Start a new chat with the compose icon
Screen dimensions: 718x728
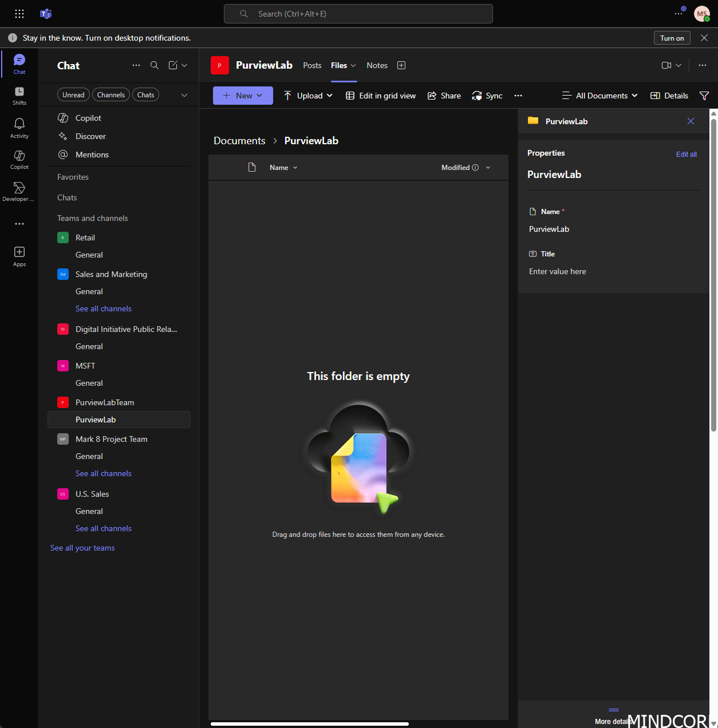pos(172,65)
